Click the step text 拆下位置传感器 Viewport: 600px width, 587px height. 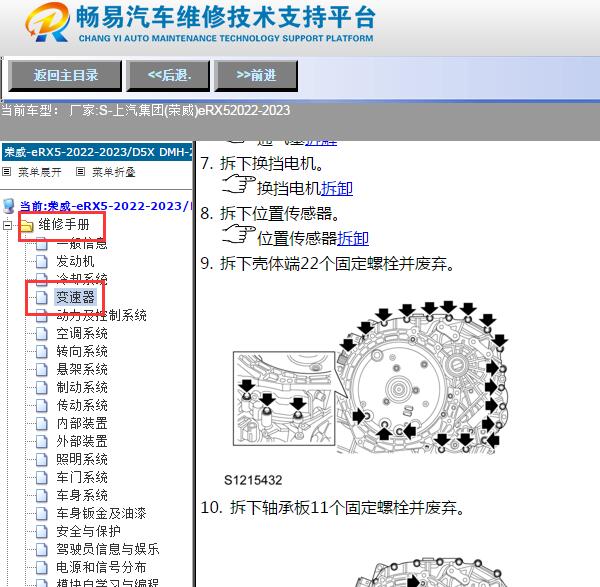pyautogui.click(x=280, y=214)
